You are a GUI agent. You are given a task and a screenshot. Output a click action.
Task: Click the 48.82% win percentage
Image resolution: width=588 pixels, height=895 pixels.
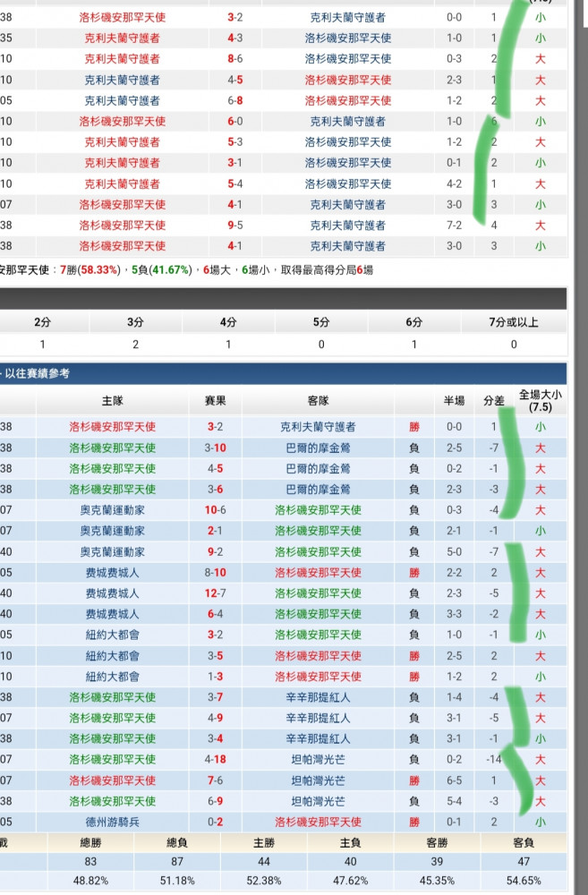[x=90, y=881]
